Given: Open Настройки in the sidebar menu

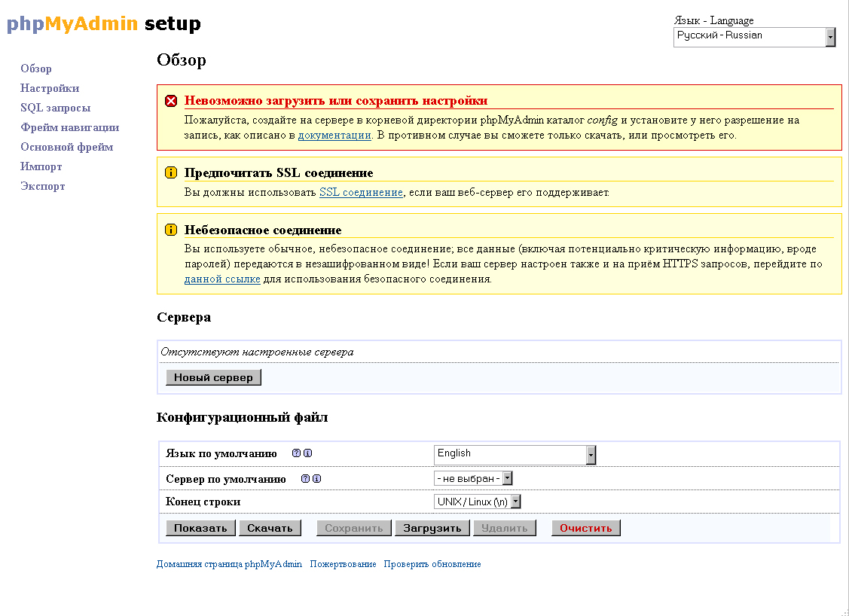Looking at the screenshot, I should pos(50,88).
